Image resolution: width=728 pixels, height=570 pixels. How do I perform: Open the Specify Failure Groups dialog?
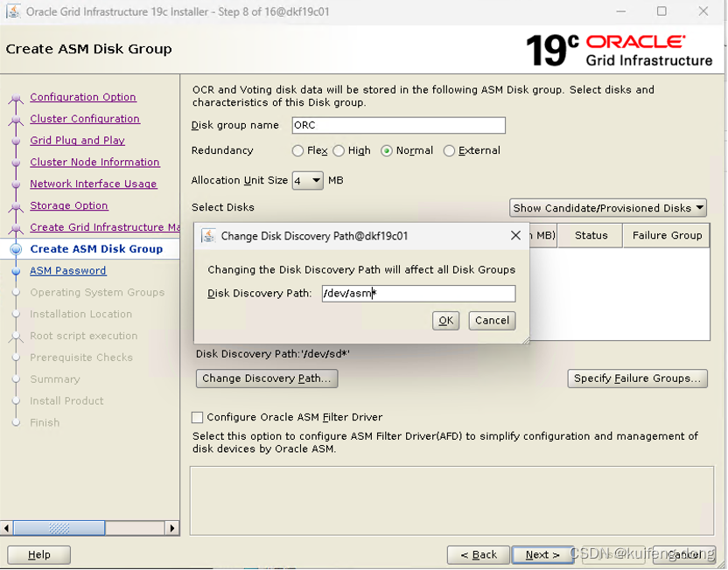tap(637, 379)
